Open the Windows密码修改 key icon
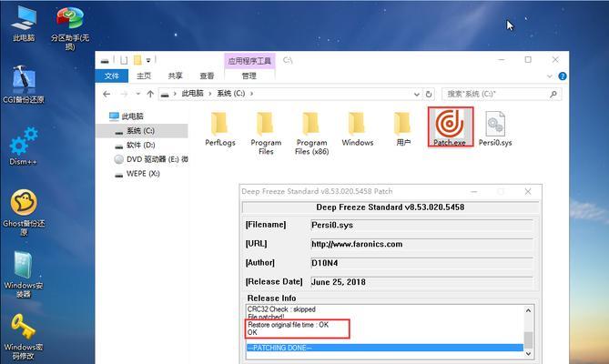This screenshot has width=609, height=364. [x=24, y=337]
